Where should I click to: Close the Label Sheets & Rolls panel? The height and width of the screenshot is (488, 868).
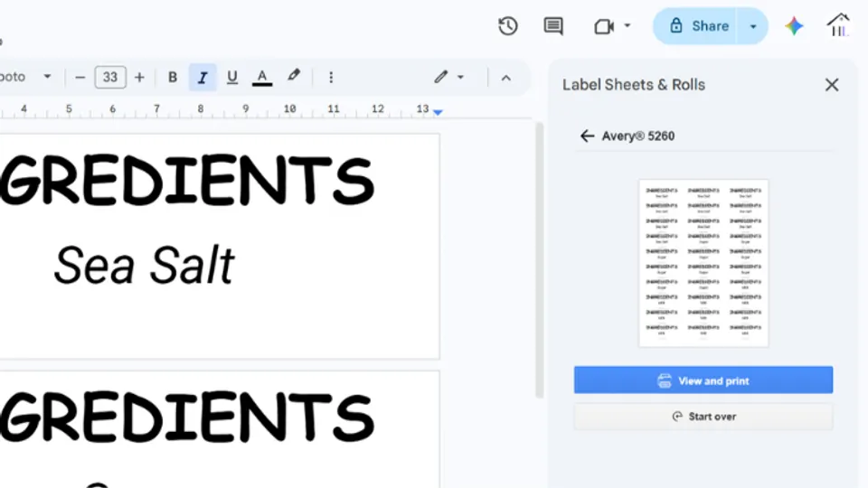(832, 85)
